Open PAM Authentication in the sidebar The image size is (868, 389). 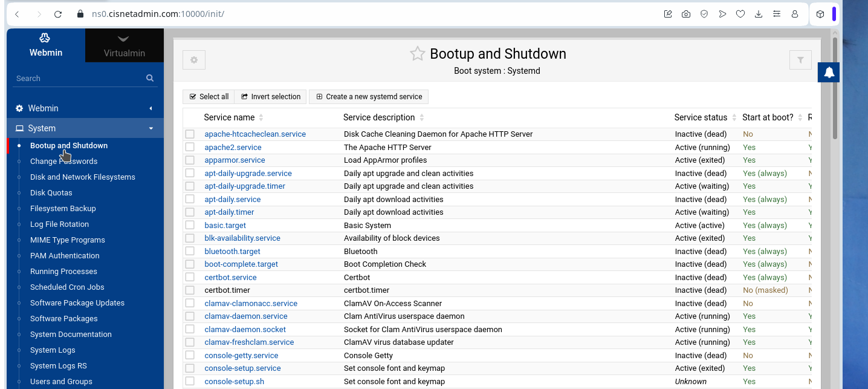[65, 256]
